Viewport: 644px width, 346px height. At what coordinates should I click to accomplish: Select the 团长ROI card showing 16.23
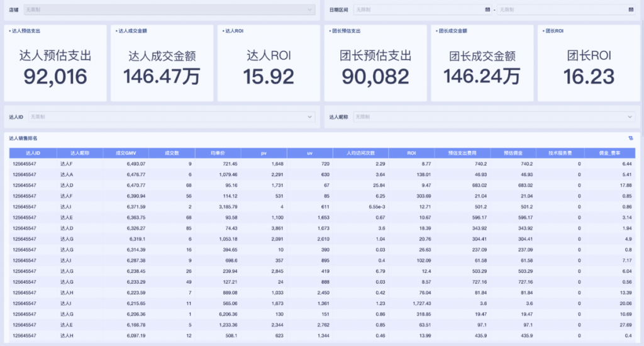(x=589, y=63)
